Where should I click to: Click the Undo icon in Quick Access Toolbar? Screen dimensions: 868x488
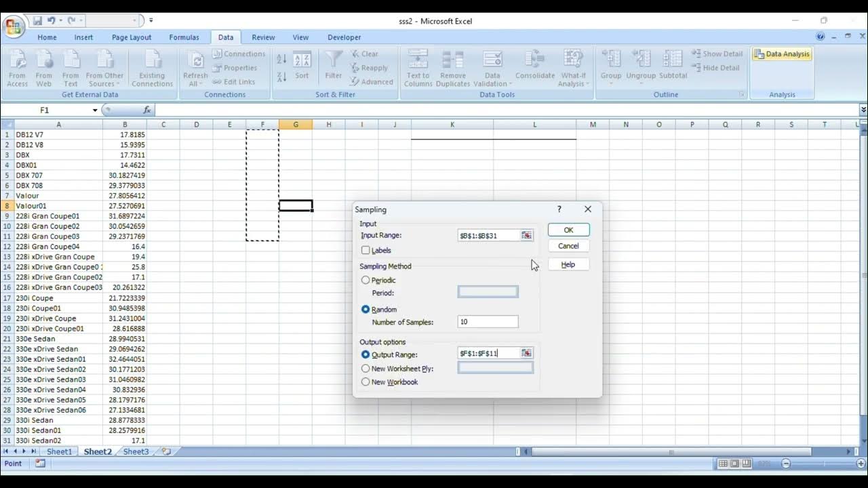pyautogui.click(x=51, y=21)
